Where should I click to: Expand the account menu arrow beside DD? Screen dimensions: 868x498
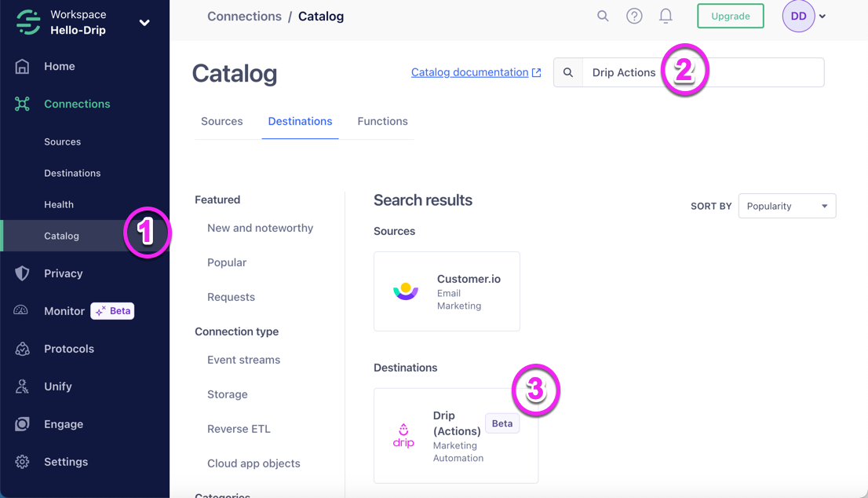(822, 16)
